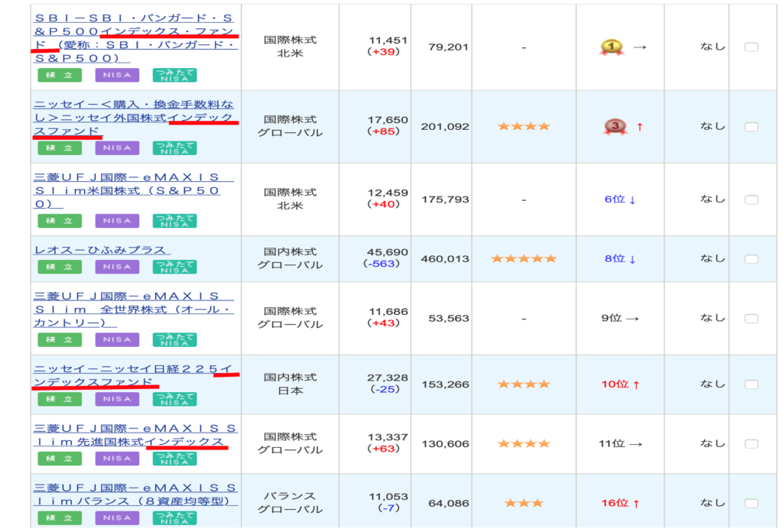Open ニッセイ日経225インデックスファンド link

pyautogui.click(x=133, y=375)
